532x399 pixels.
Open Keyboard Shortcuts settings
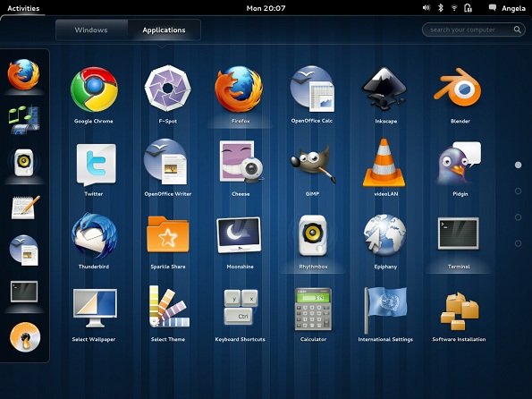point(241,307)
